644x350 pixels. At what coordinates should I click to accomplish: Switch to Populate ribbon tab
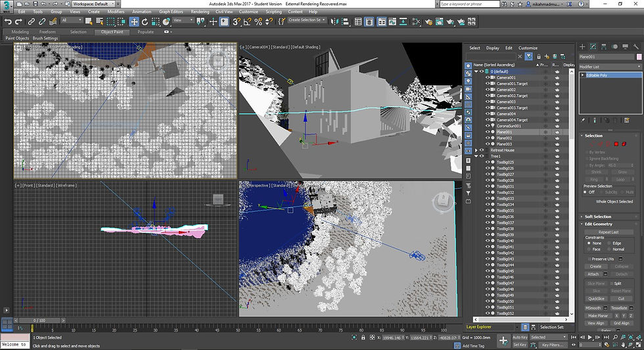[x=145, y=32]
